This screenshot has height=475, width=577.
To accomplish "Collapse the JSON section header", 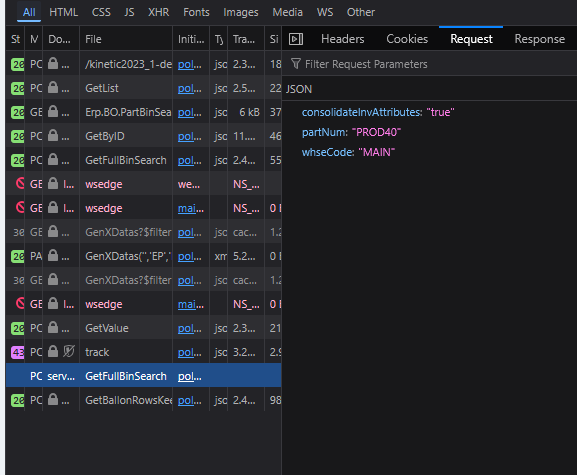I will 429,89.
